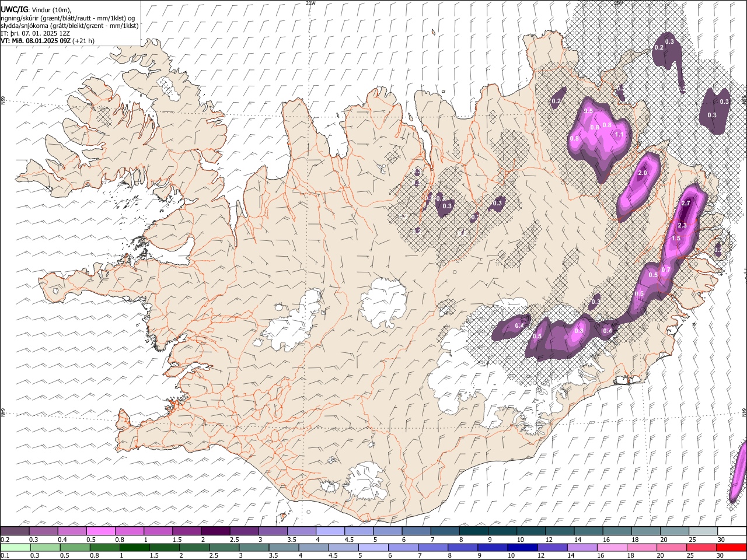Click the snow legend swatch between 0.2 and 0.3
Image resolution: width=747 pixels, height=560 pixels.
click(x=15, y=531)
